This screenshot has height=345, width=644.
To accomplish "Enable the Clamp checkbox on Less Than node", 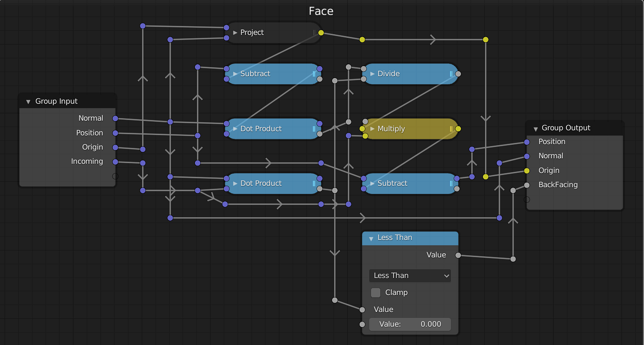I will coord(375,292).
